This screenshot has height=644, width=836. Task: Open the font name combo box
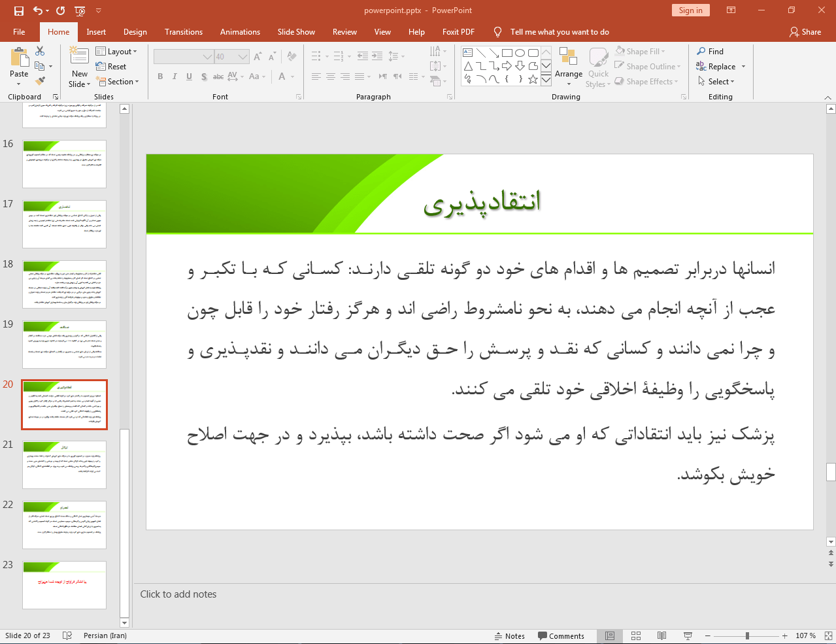(x=184, y=57)
